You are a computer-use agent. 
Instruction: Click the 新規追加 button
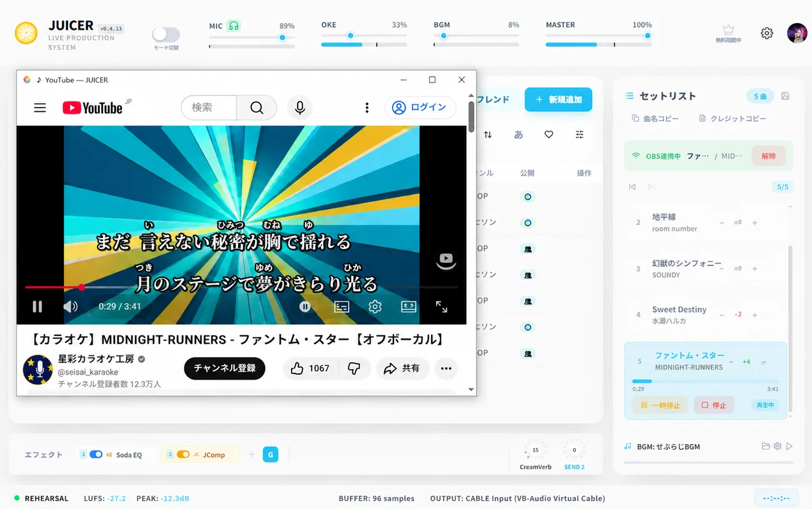pos(558,99)
